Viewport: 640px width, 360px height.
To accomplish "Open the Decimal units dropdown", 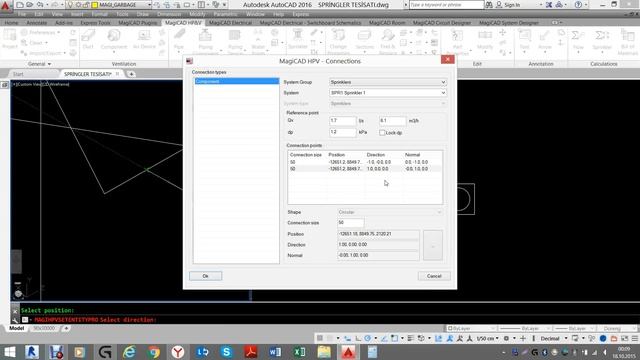I will pyautogui.click(x=553, y=338).
